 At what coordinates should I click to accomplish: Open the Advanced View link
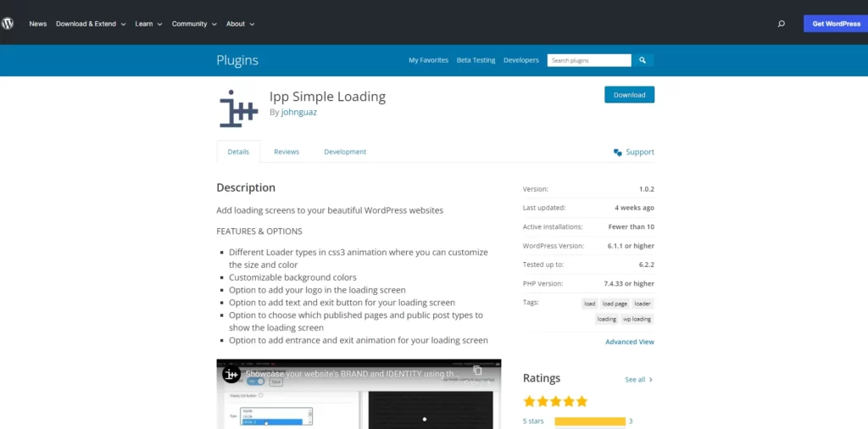point(629,342)
